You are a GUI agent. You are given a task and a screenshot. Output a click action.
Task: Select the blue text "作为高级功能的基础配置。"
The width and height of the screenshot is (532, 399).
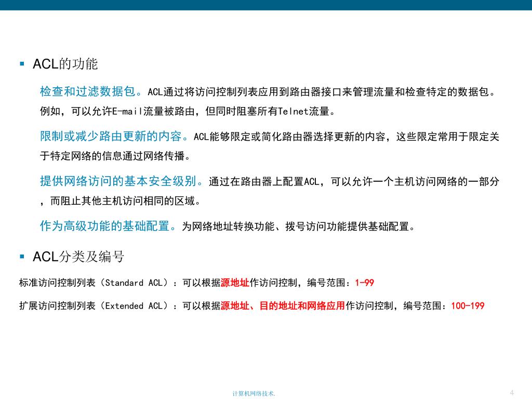point(109,225)
